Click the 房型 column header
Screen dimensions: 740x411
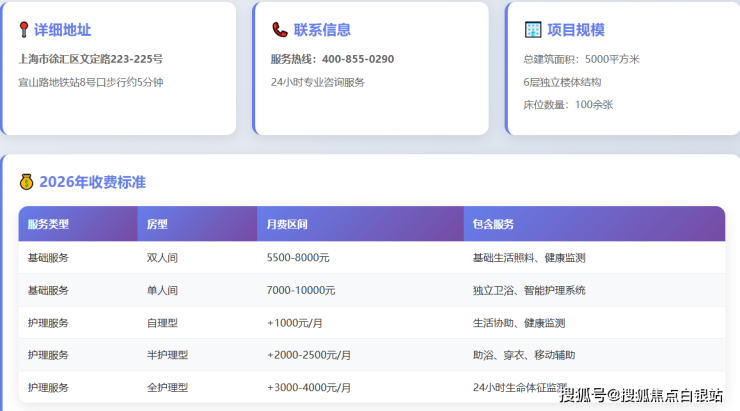tap(157, 224)
